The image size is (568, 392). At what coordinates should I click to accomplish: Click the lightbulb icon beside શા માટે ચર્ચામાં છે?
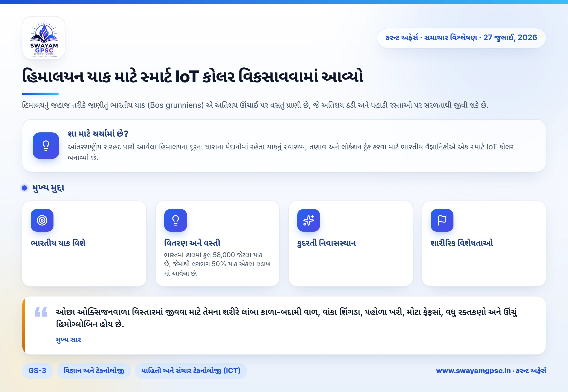click(x=46, y=146)
